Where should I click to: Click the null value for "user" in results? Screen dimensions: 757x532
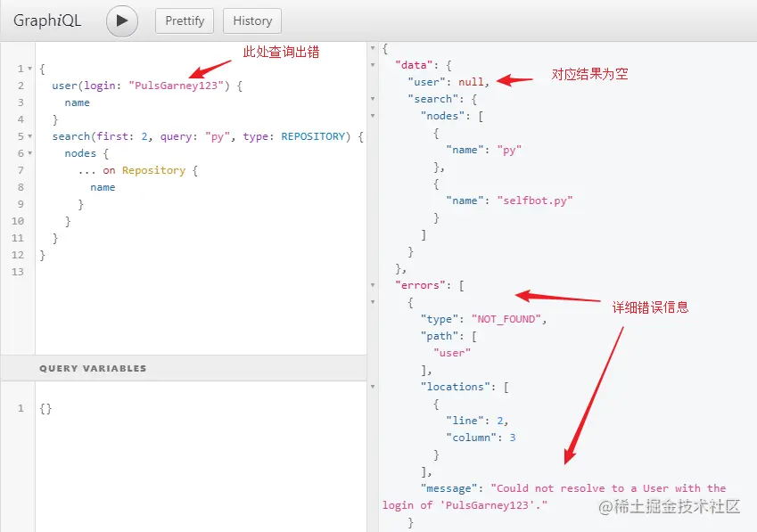pyautogui.click(x=471, y=82)
